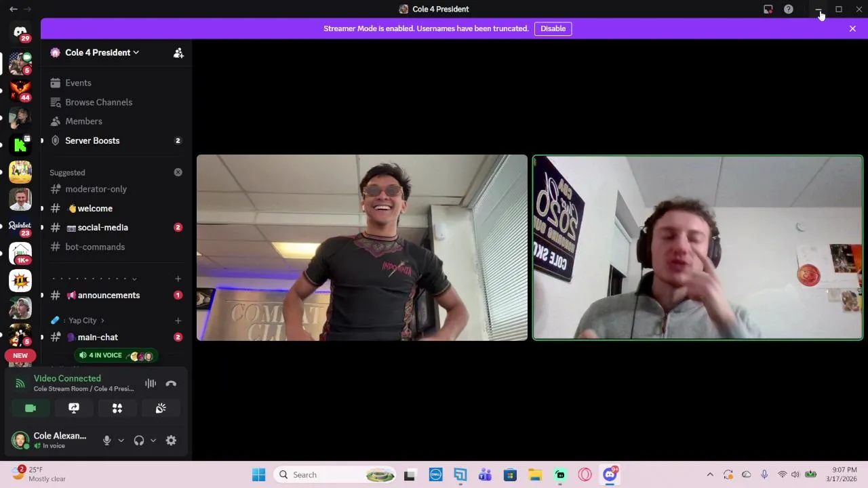The height and width of the screenshot is (488, 868).
Task: Open Windows Start menu
Action: coord(259,475)
